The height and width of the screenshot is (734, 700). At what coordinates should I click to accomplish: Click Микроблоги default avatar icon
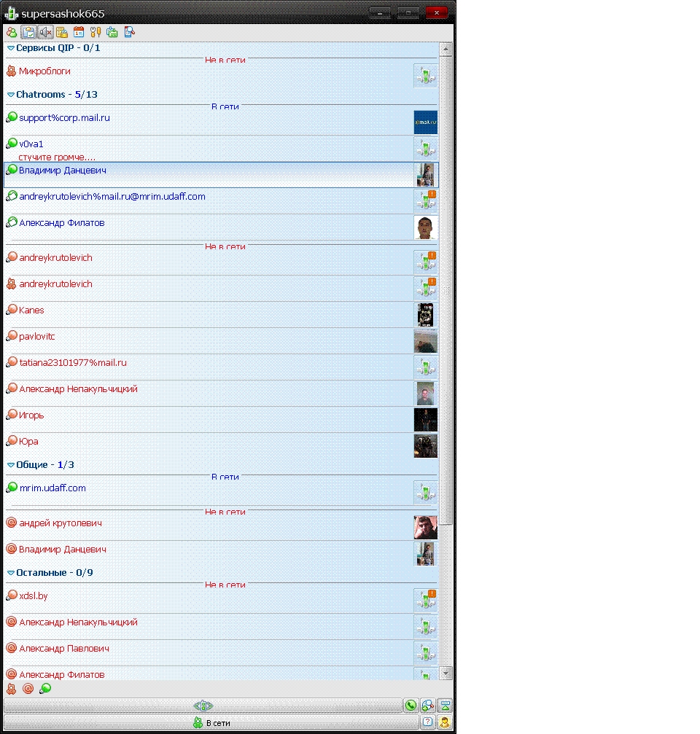426,75
